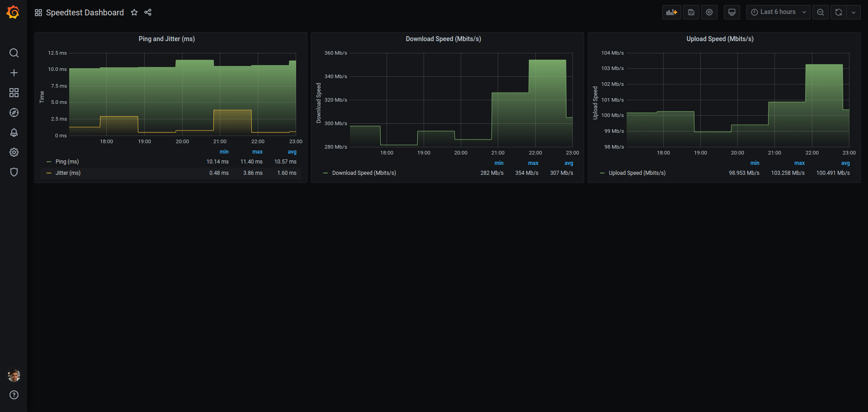The width and height of the screenshot is (868, 412).
Task: Sort Ping panel legend by avg column
Action: (292, 152)
